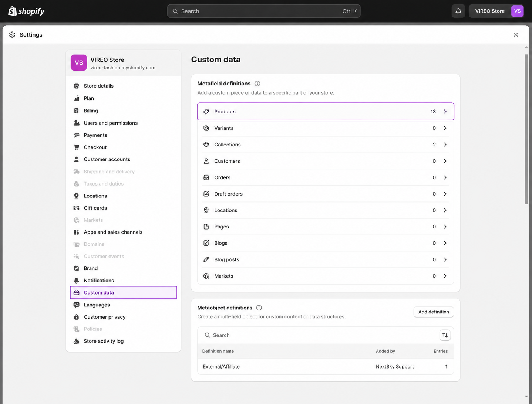Click the Orders inbox icon
532x404 pixels.
[206, 177]
